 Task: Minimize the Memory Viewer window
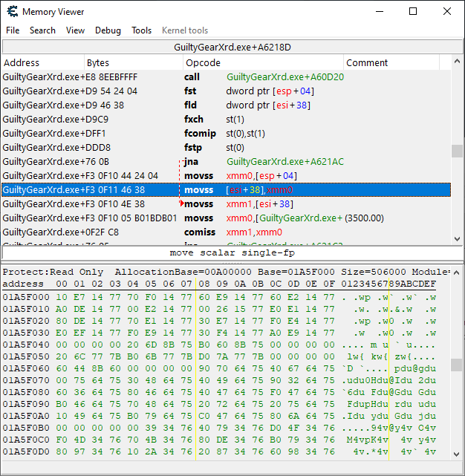[x=379, y=12]
